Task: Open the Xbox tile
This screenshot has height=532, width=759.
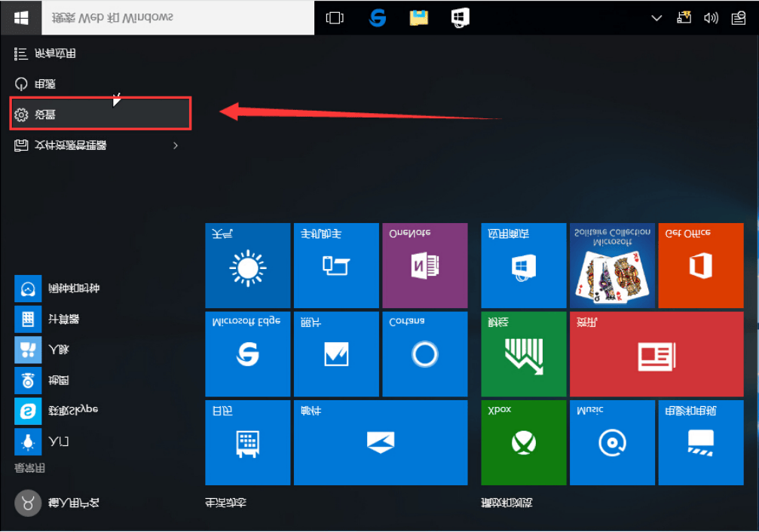Action: point(523,442)
